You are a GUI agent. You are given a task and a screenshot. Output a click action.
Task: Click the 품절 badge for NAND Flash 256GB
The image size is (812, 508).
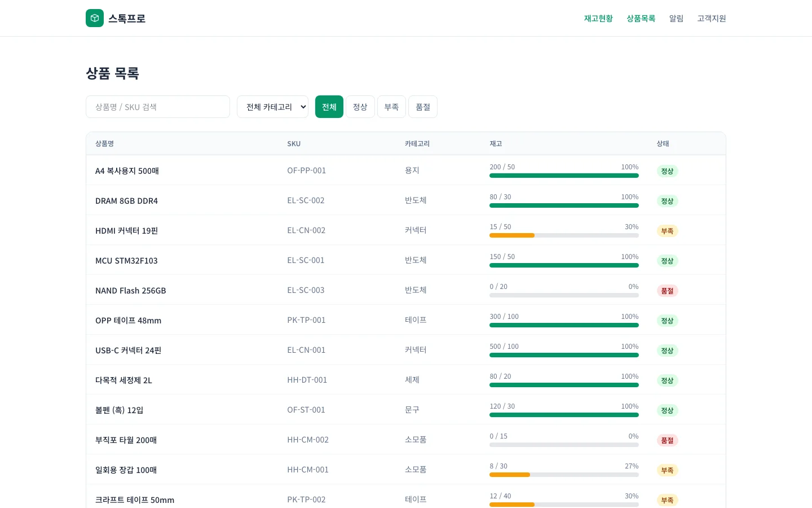[x=667, y=291]
